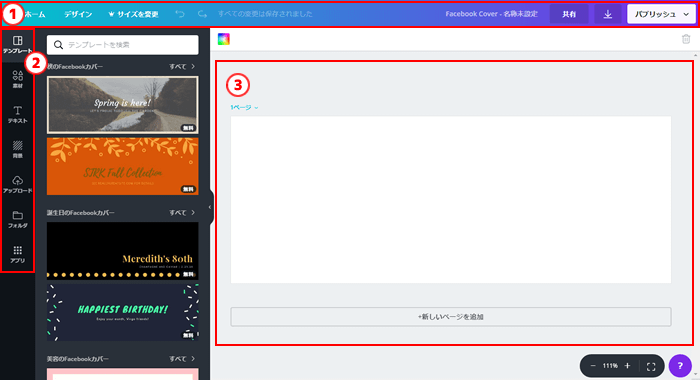Delete element with trash icon

(x=686, y=39)
